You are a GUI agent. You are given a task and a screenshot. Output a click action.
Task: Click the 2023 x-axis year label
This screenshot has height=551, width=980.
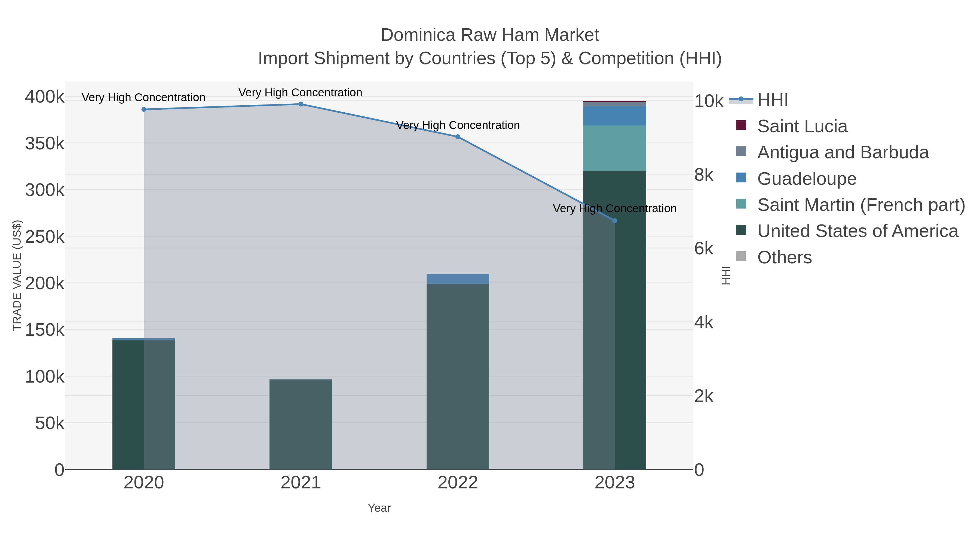[x=615, y=483]
